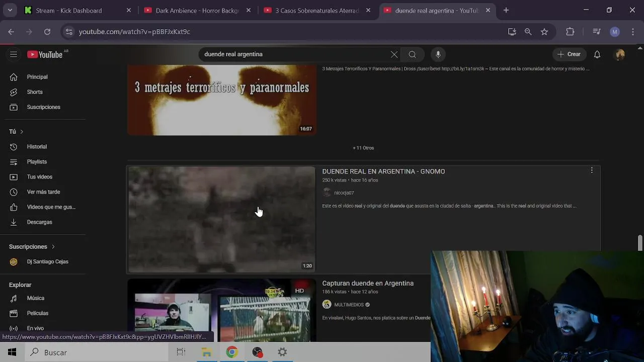Viewport: 644px width, 362px height.
Task: Expand the Suscripciones section header
Action: 32,246
